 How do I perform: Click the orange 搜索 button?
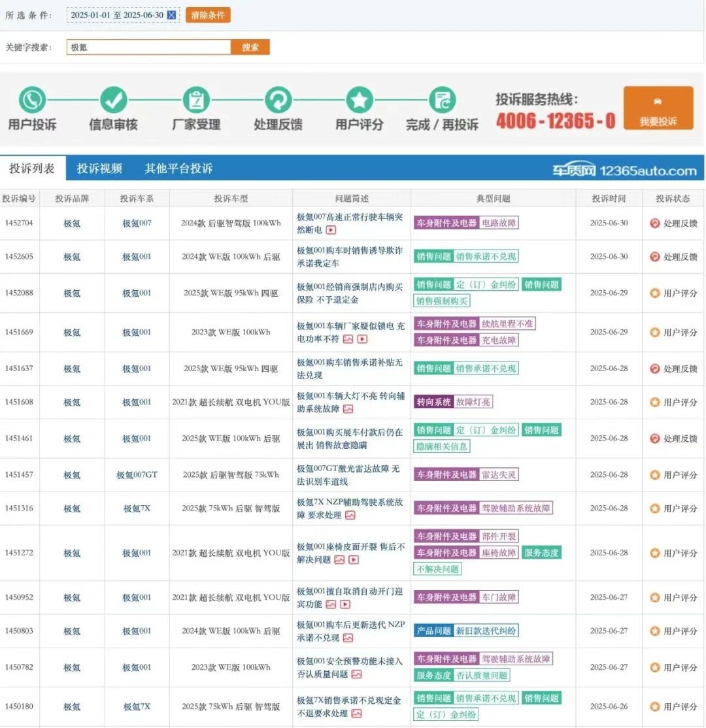250,47
